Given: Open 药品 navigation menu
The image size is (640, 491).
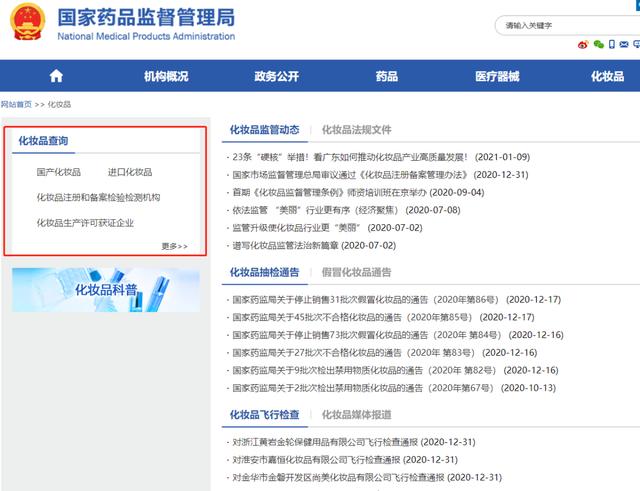Looking at the screenshot, I should pyautogui.click(x=387, y=76).
